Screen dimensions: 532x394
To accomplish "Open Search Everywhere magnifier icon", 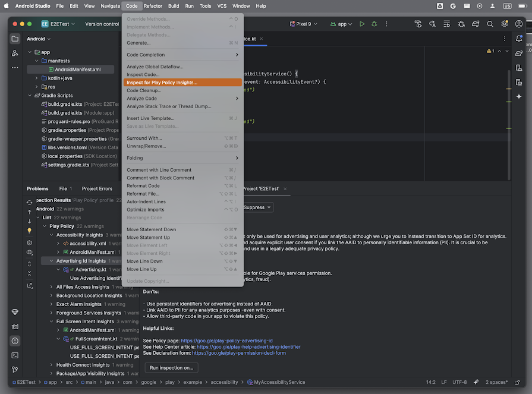I will tap(490, 24).
